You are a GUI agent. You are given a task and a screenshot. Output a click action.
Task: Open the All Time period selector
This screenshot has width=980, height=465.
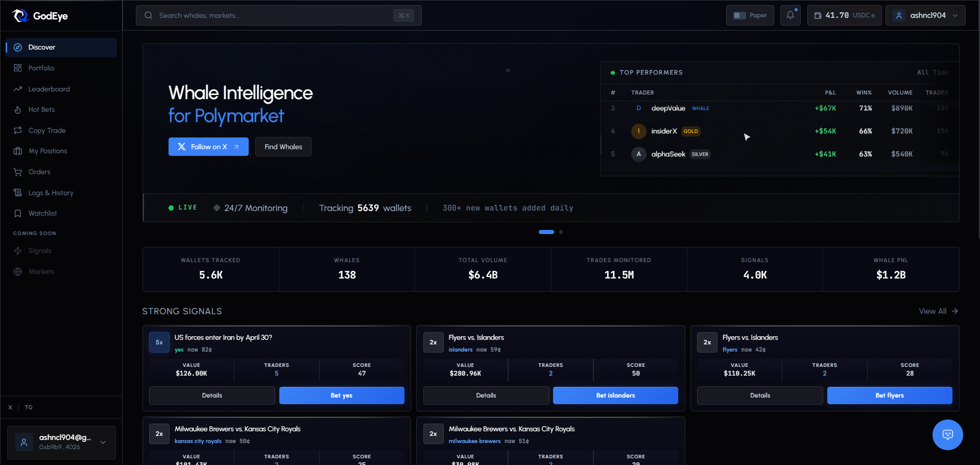[932, 73]
